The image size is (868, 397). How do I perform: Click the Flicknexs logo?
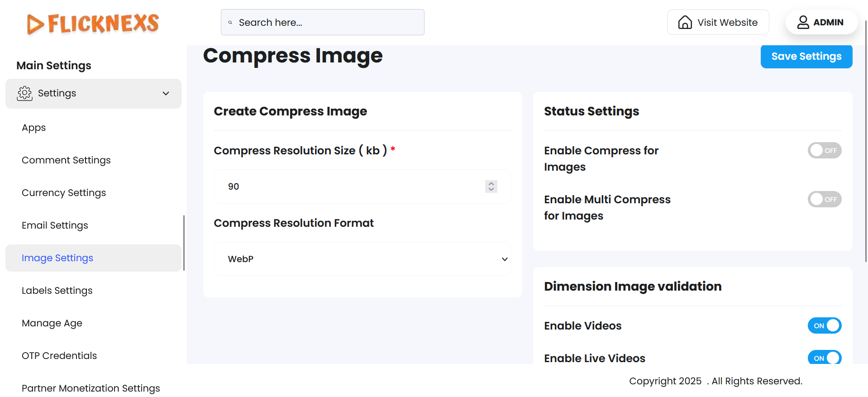pos(93,24)
